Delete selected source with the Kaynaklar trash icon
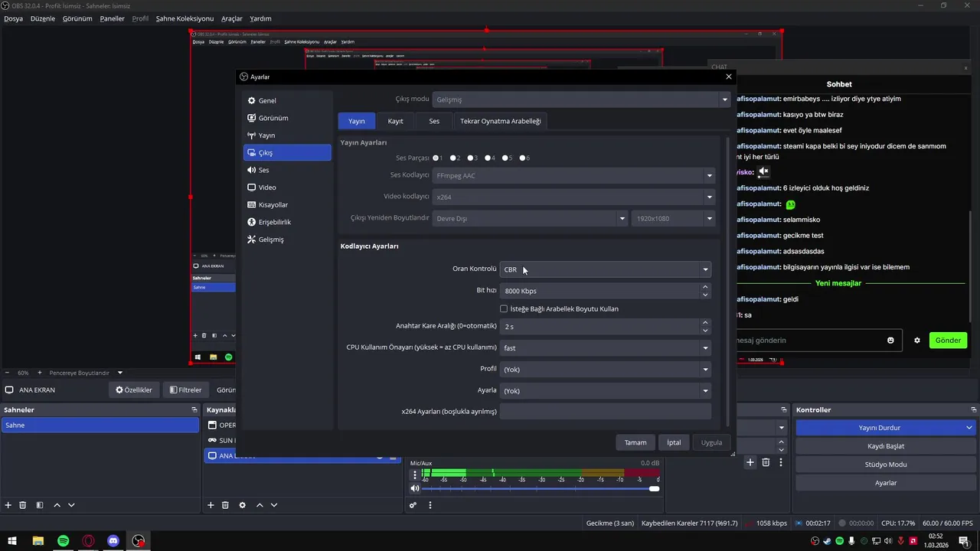 (225, 505)
